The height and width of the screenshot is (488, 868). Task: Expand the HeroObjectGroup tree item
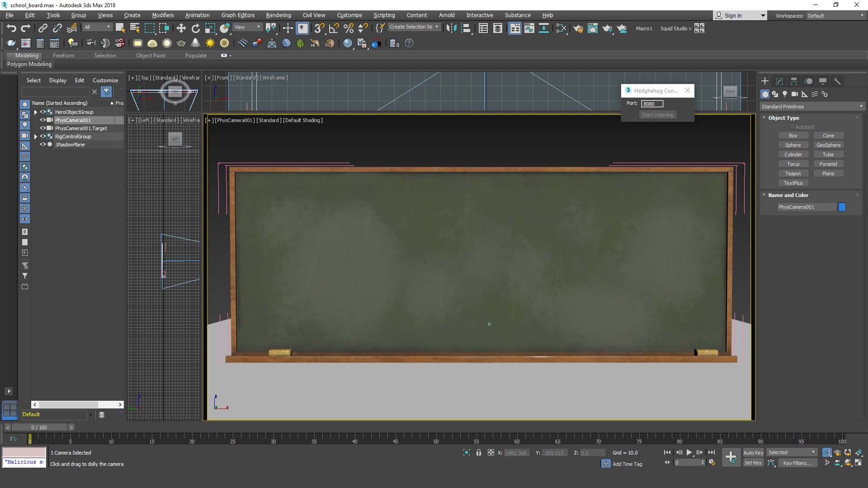35,112
